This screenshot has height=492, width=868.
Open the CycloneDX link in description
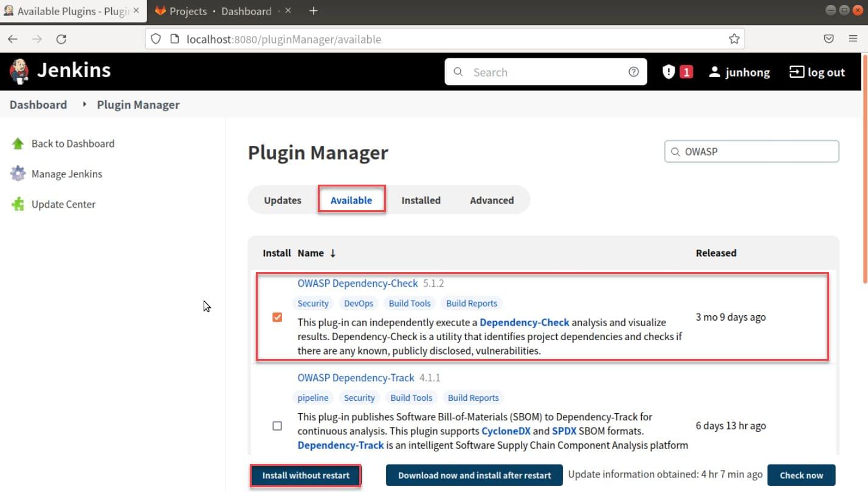point(506,431)
